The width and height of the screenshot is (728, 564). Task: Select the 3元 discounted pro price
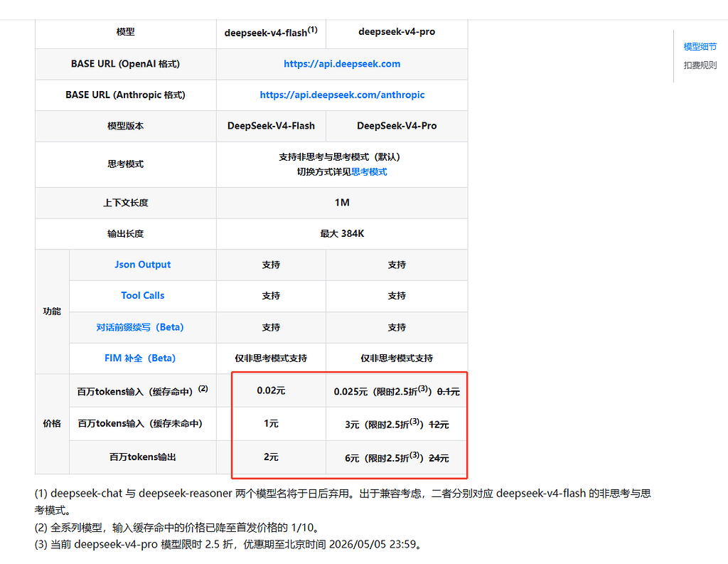click(352, 425)
